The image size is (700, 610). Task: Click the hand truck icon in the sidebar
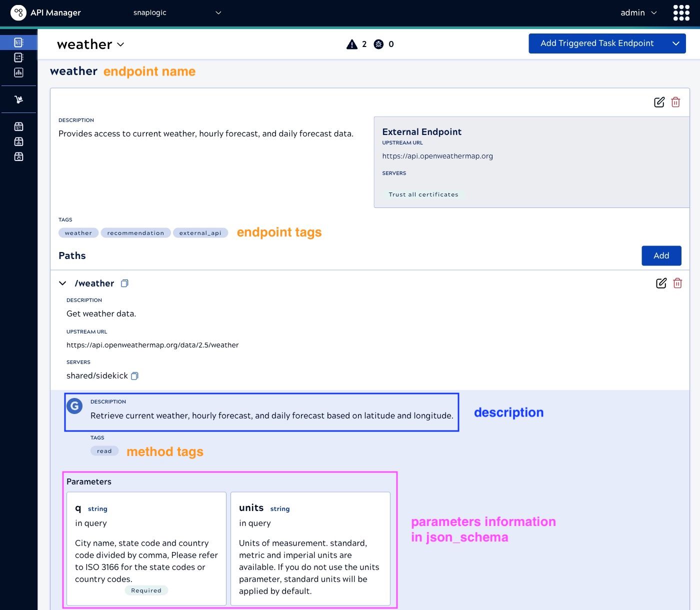coord(18,99)
